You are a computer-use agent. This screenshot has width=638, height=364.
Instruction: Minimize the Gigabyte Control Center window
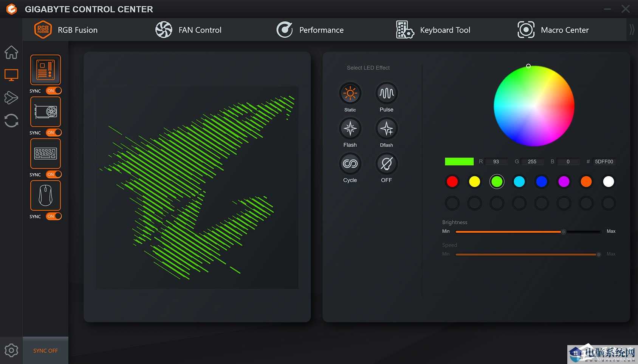coord(607,9)
